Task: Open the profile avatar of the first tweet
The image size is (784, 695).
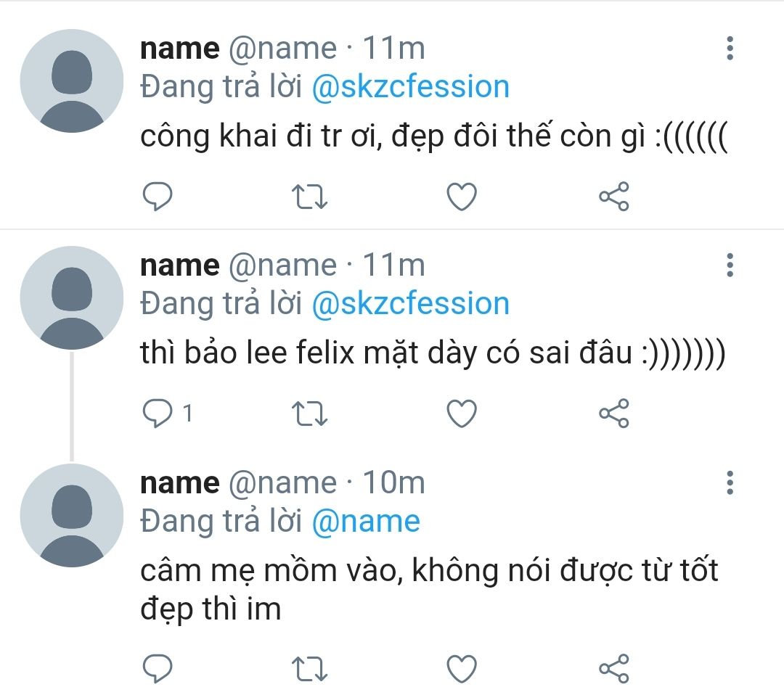Action: tap(72, 81)
